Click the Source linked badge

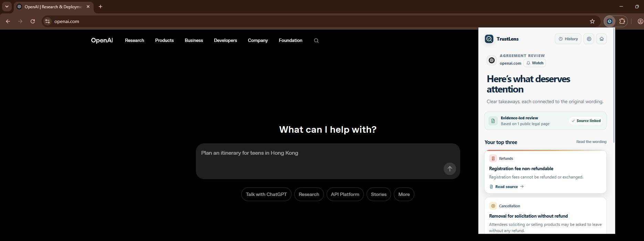[x=586, y=121]
